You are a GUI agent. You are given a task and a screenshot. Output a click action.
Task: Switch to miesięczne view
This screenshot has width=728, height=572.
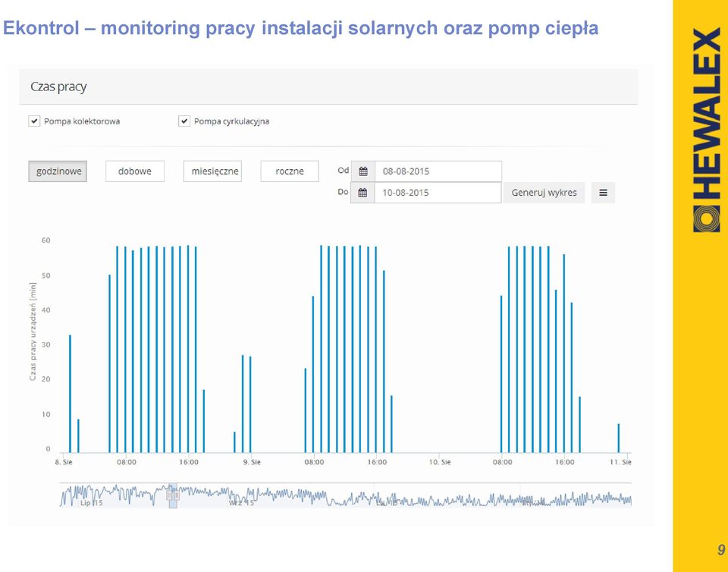tap(212, 171)
